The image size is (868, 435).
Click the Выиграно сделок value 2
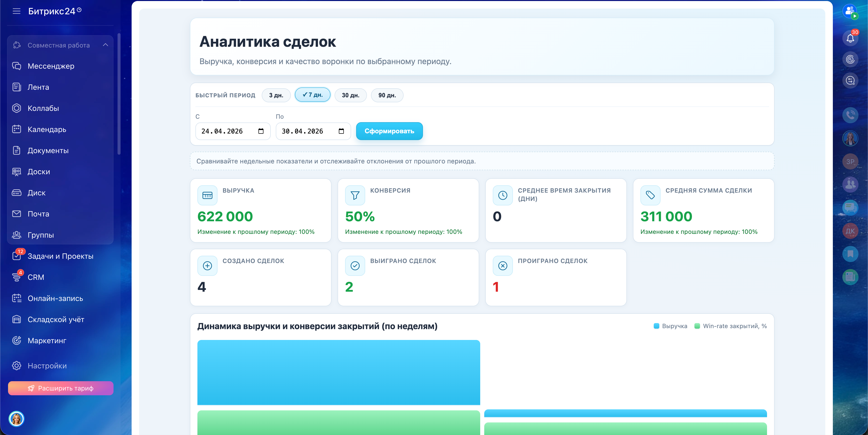349,287
